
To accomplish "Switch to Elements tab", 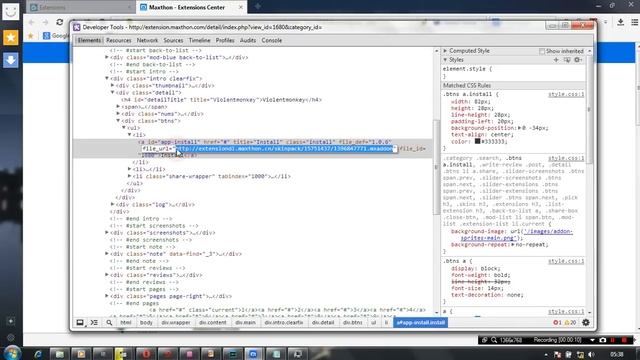I will 89,40.
